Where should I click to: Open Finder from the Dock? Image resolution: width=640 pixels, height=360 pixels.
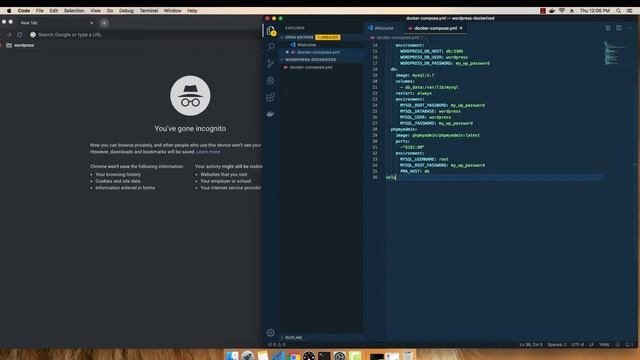(x=232, y=356)
